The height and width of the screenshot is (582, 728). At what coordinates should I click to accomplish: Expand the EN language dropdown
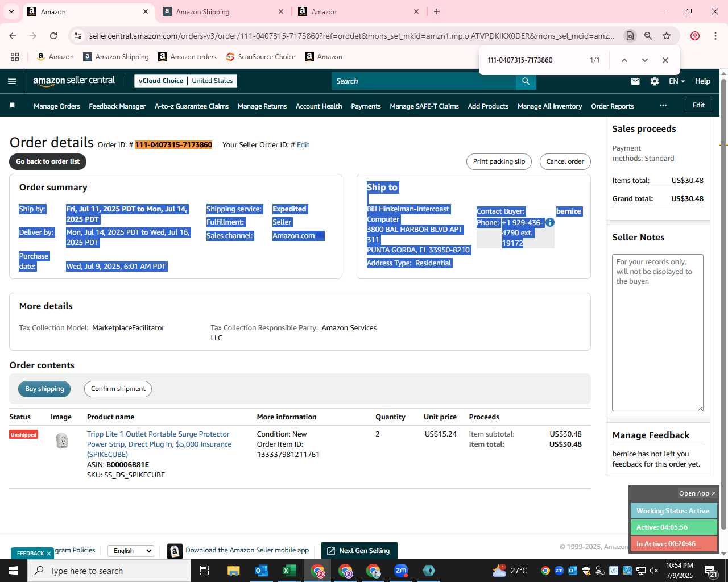point(677,81)
